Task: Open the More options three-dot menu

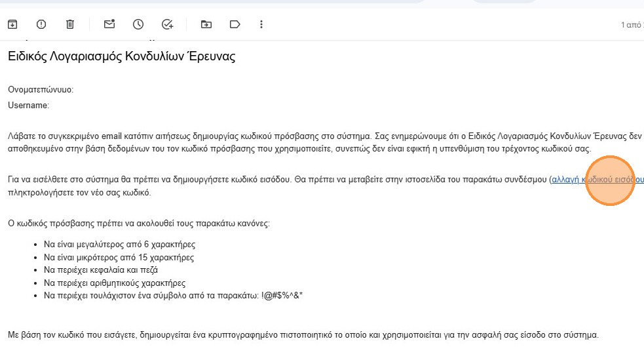Action: pos(261,24)
